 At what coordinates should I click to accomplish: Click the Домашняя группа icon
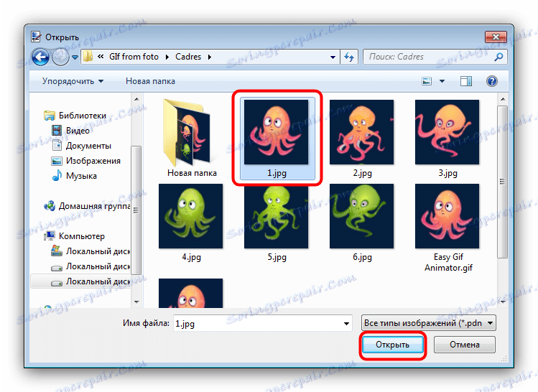[x=50, y=206]
